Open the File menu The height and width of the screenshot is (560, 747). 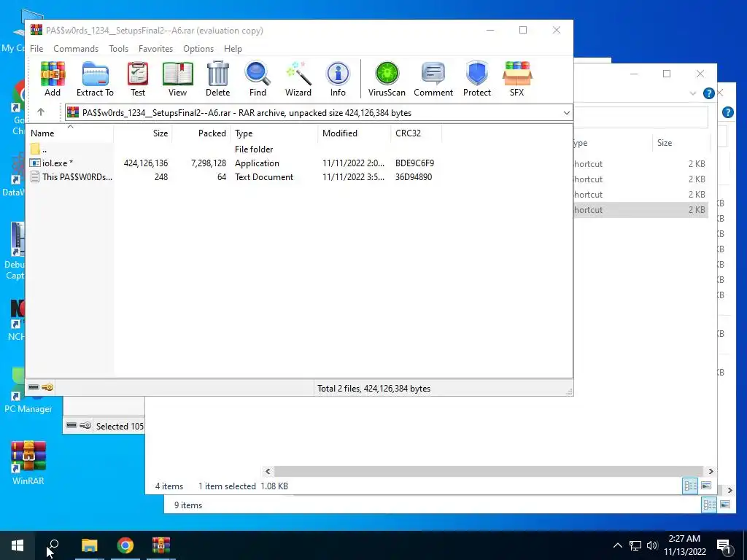[36, 49]
